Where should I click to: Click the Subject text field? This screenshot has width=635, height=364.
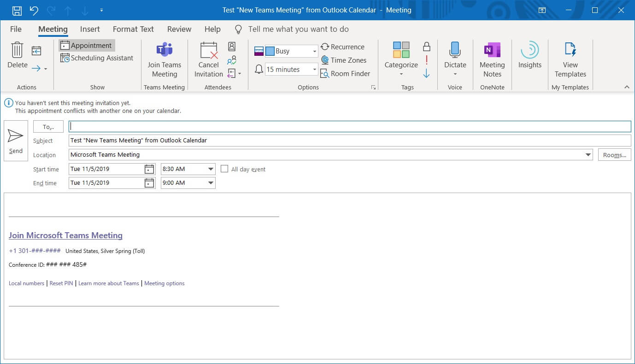click(x=350, y=141)
